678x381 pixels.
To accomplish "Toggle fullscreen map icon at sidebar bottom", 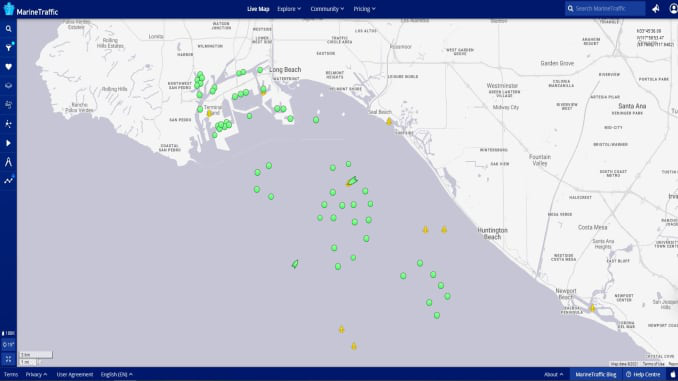I will click(8, 359).
